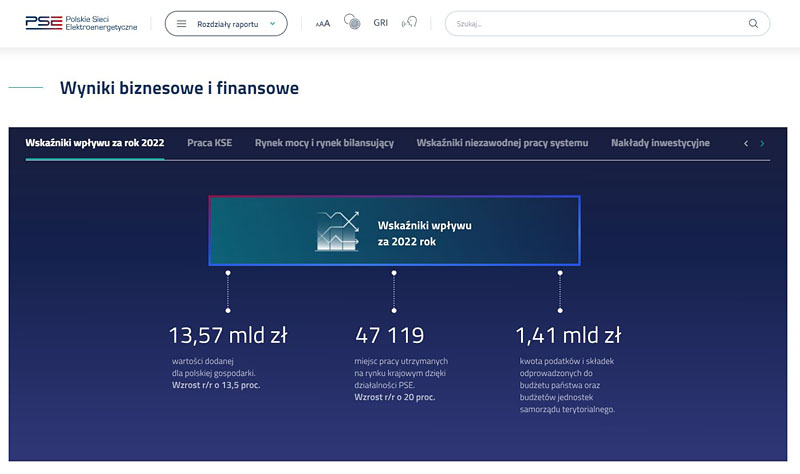Open the Rozdziały raportu dropdown

click(x=226, y=24)
